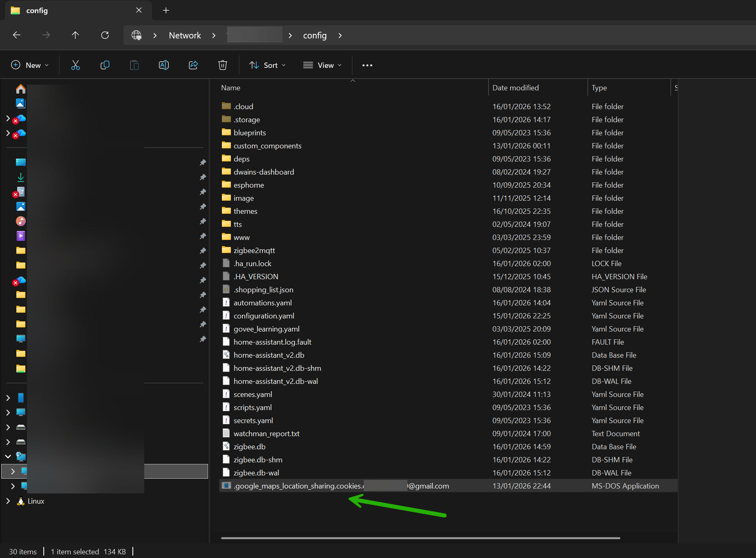Click the horizontal scrollbar below file list

[420, 538]
